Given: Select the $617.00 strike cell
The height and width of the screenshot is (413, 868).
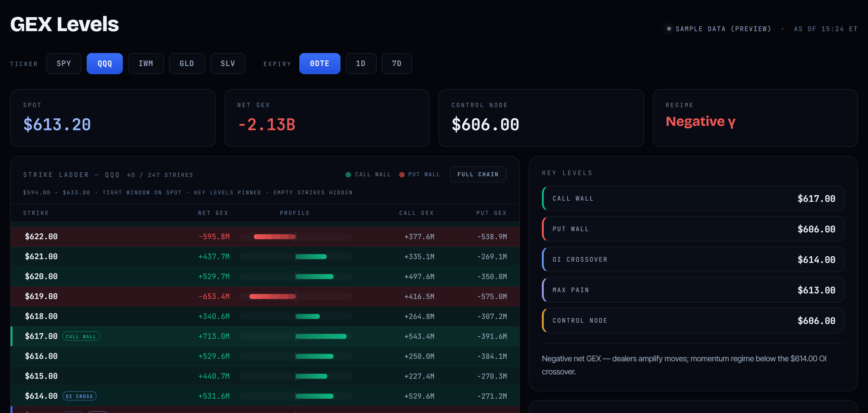Looking at the screenshot, I should (41, 336).
